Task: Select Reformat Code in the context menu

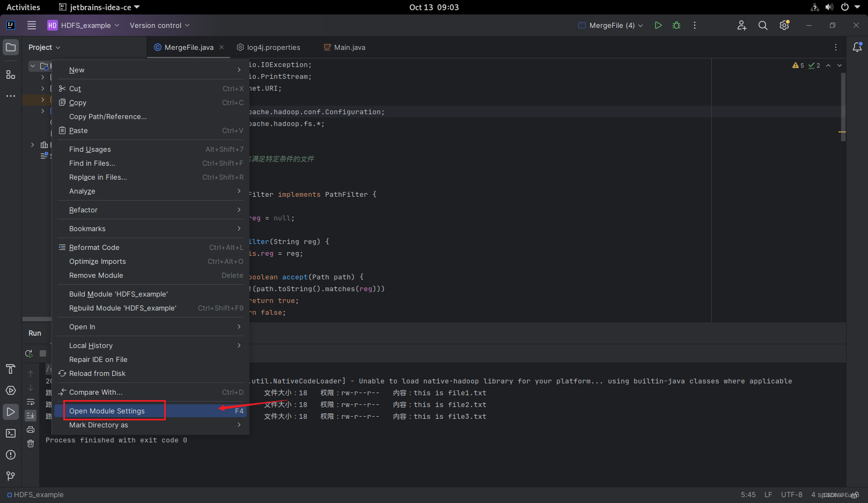Action: pyautogui.click(x=94, y=247)
